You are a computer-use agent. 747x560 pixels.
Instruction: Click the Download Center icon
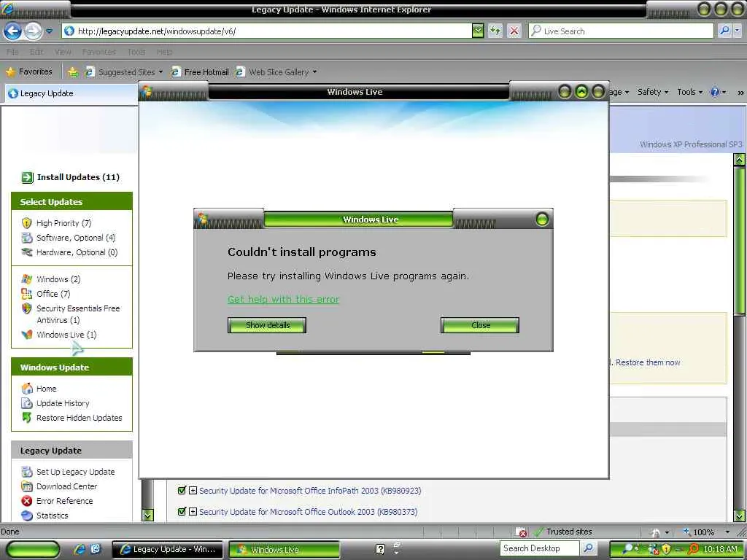coord(27,486)
